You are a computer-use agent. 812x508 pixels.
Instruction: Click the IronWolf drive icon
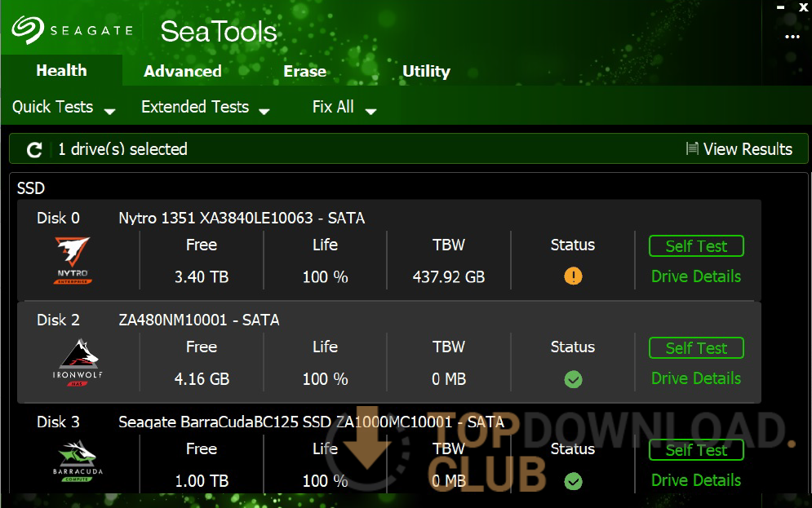pyautogui.click(x=78, y=363)
